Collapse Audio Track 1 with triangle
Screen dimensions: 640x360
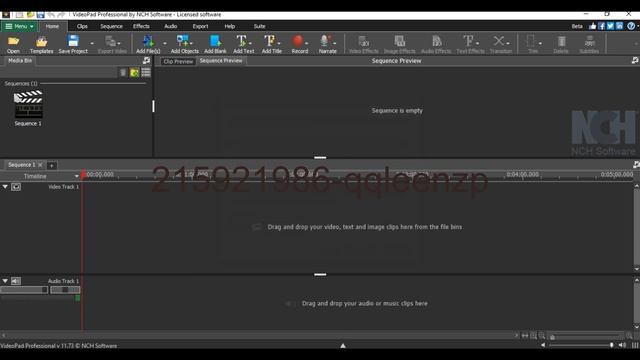[x=5, y=281]
